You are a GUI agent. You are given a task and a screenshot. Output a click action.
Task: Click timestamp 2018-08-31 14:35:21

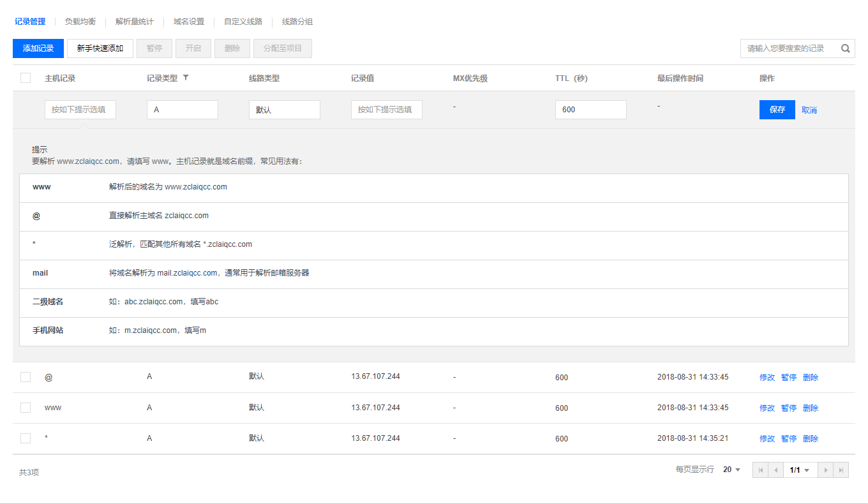click(x=692, y=438)
